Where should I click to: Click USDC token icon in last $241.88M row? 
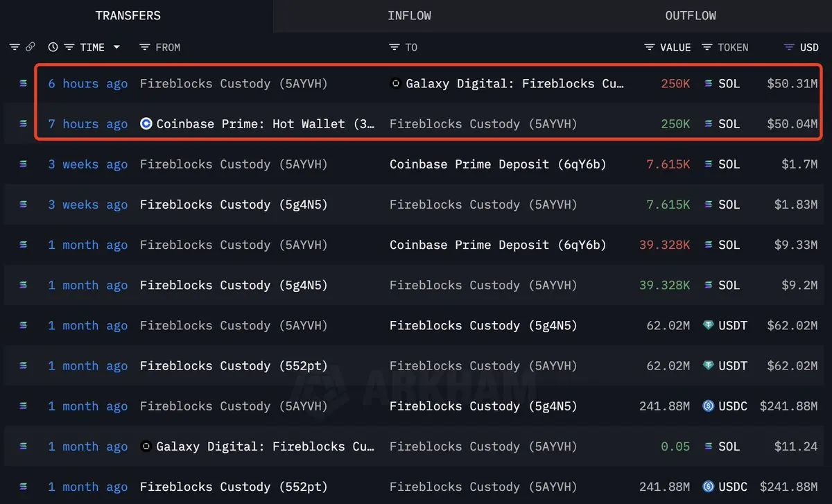(708, 487)
